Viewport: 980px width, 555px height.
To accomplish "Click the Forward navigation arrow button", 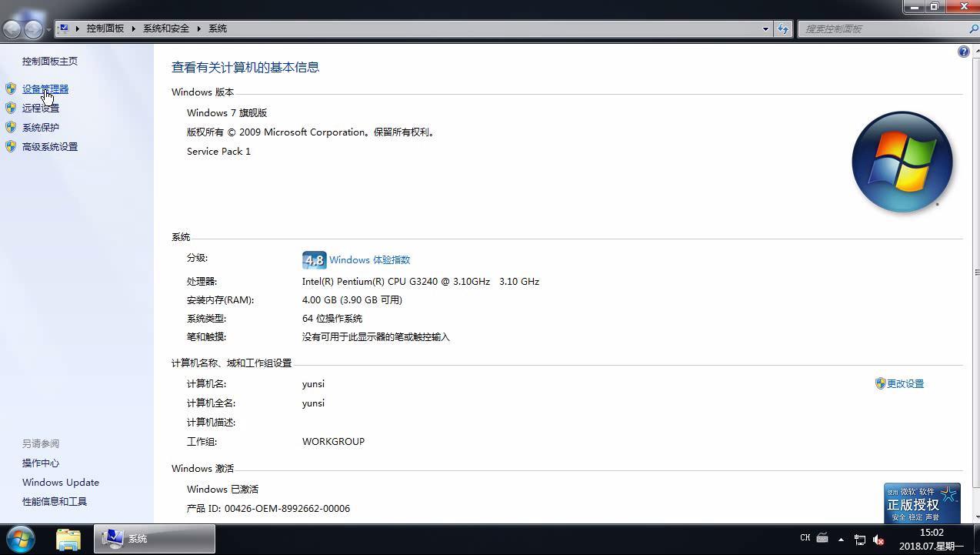I will [x=33, y=29].
